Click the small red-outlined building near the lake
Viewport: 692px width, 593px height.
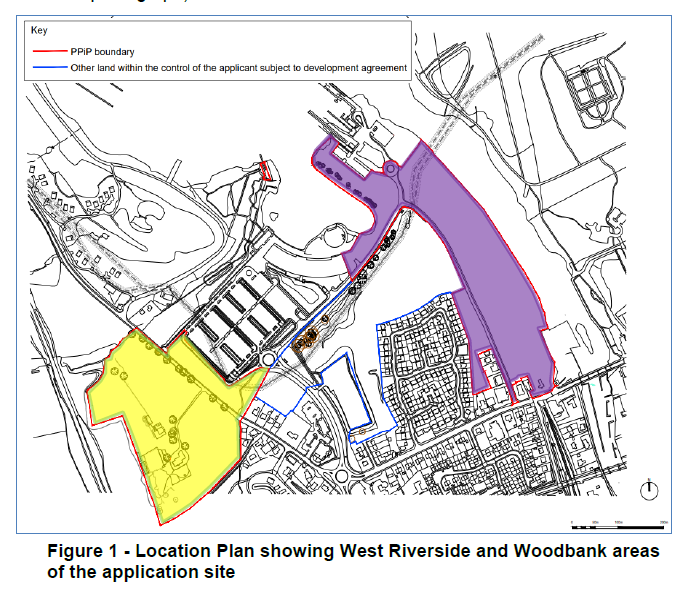pyautogui.click(x=267, y=170)
